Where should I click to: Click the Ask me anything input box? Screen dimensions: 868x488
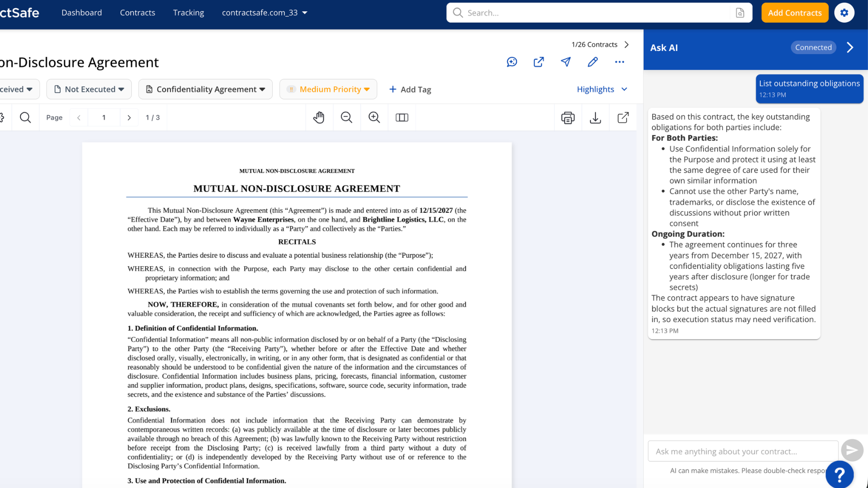point(743,451)
